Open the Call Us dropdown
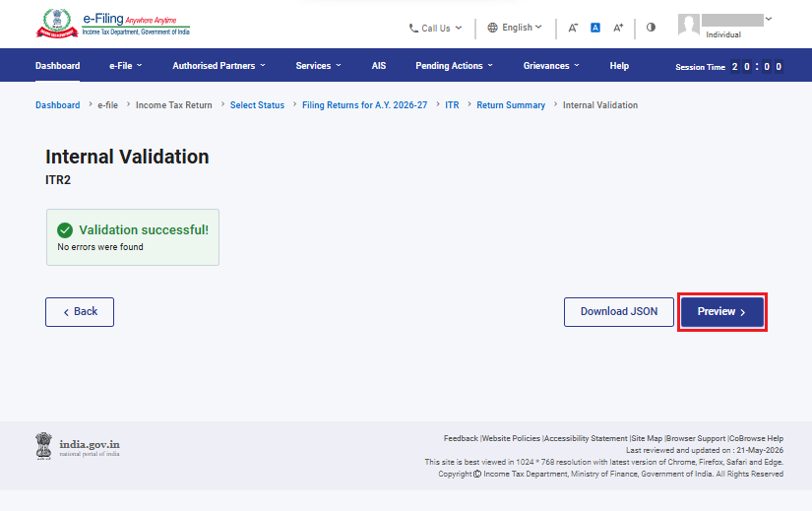 click(435, 28)
